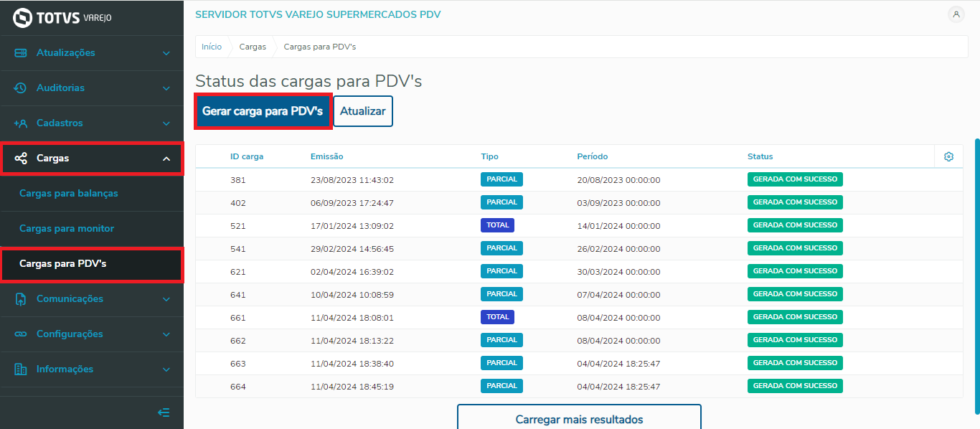Click the Atualizar button

[363, 111]
